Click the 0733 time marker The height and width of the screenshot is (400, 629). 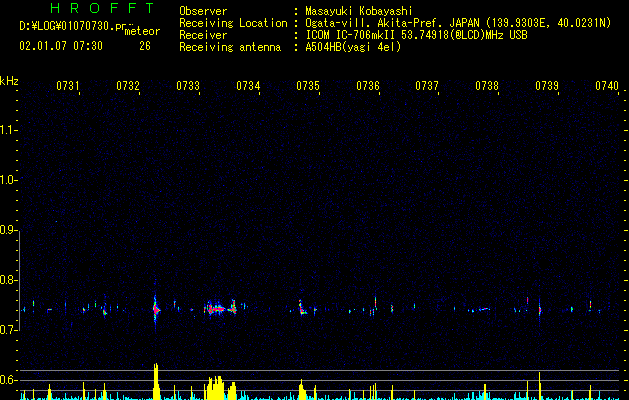[x=188, y=86]
